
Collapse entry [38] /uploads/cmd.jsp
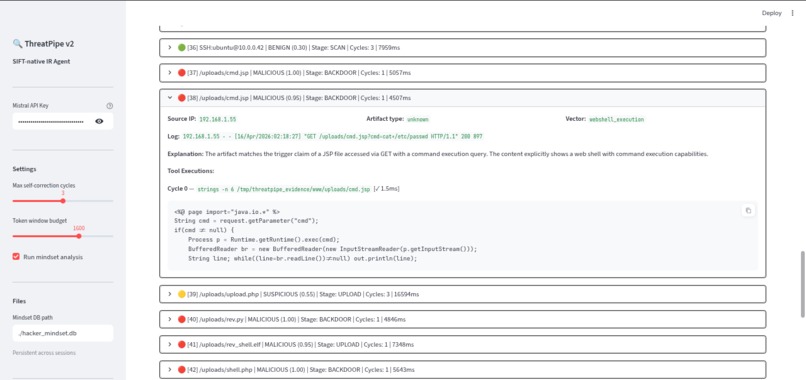463,98
